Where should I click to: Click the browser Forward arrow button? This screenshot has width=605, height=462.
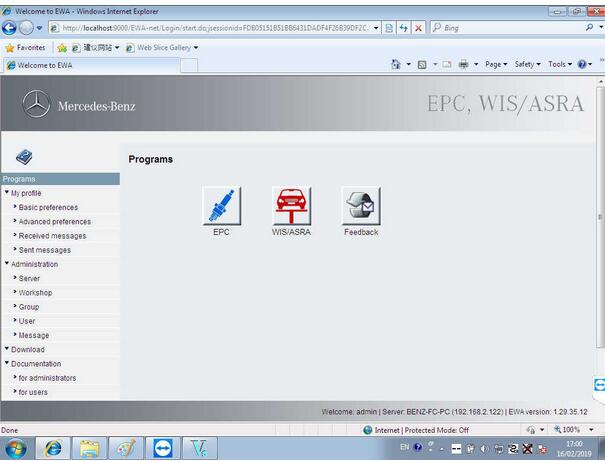[26, 28]
